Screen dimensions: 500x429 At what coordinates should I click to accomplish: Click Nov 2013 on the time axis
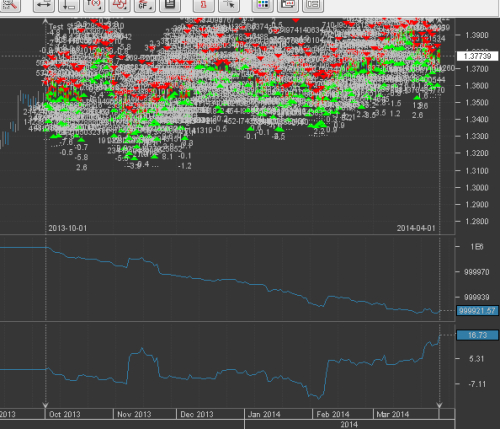pos(134,414)
